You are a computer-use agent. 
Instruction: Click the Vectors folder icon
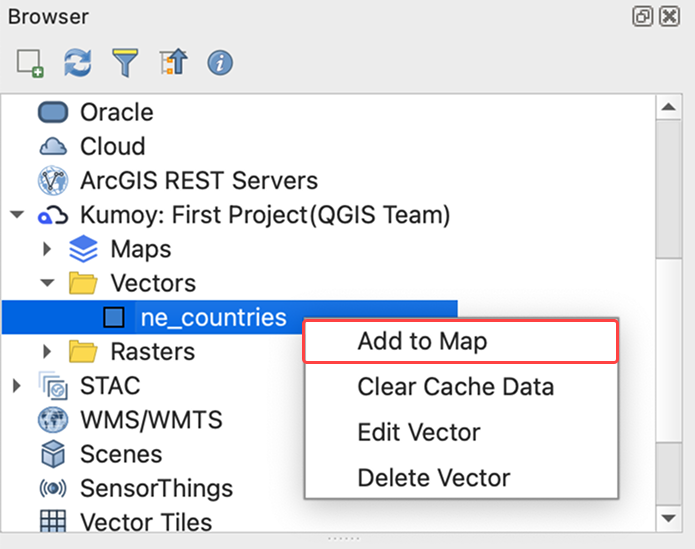[x=83, y=283]
